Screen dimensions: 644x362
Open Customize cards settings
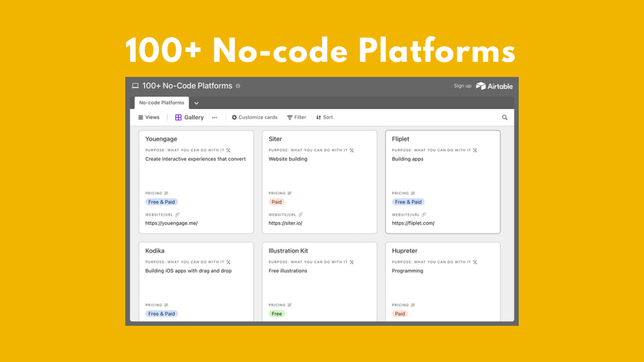tap(255, 118)
